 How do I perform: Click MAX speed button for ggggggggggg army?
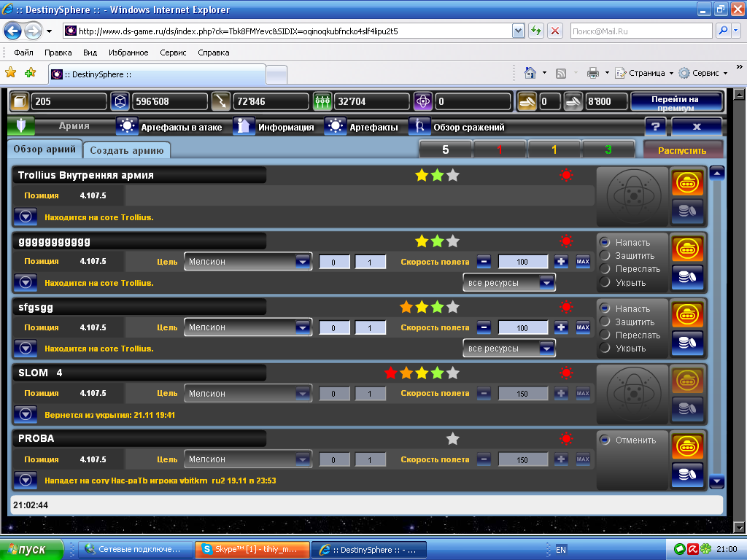pos(583,262)
